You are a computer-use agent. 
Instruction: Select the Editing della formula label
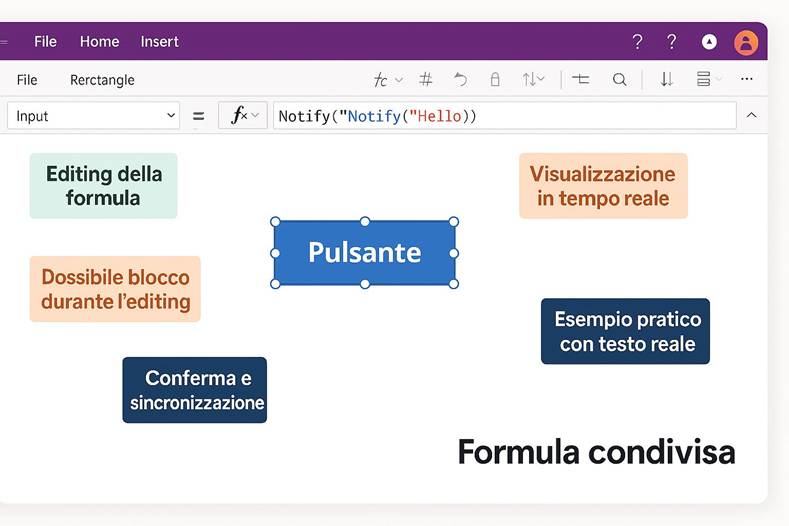coord(103,186)
